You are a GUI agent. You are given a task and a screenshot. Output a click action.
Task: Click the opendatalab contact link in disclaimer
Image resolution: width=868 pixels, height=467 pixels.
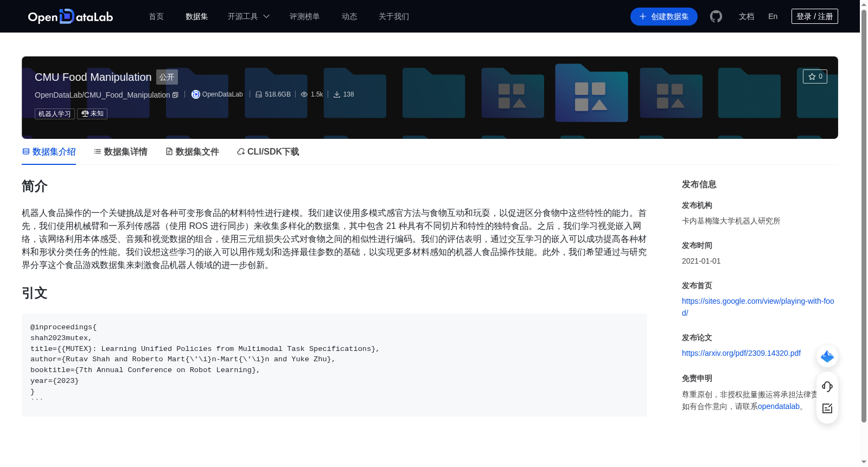tap(778, 406)
